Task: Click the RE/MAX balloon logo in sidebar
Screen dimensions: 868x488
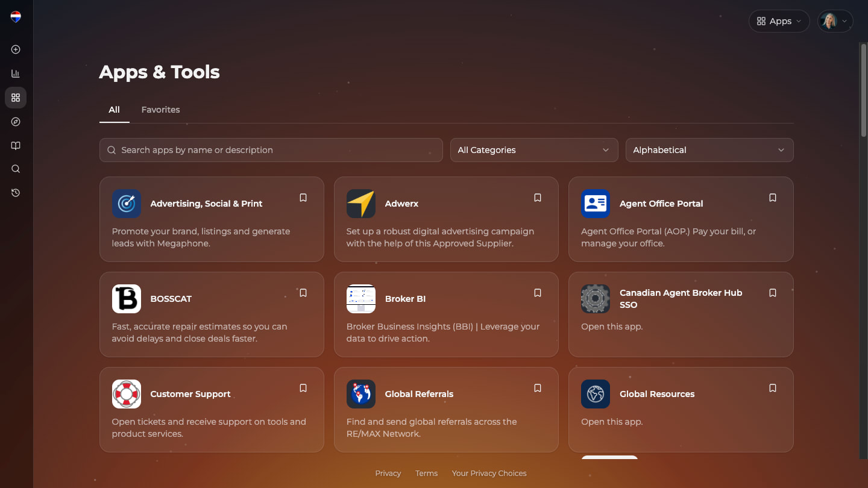Action: pos(16,17)
